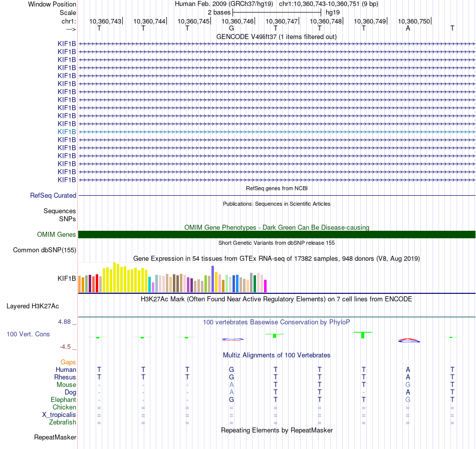Click the 'SNPs' track label
The width and height of the screenshot is (476, 449).
(68, 219)
